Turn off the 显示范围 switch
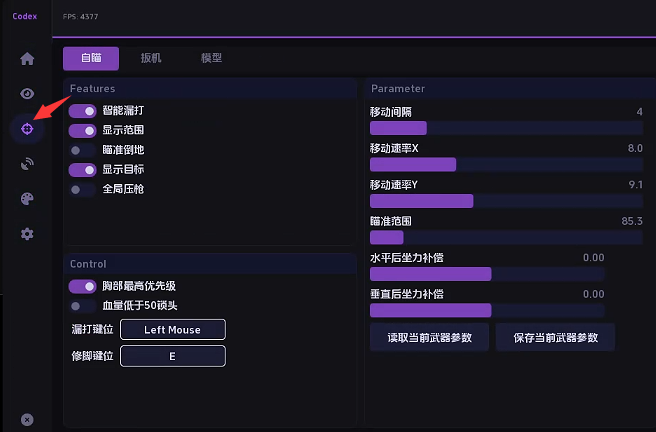The height and width of the screenshot is (432, 656). click(x=82, y=130)
